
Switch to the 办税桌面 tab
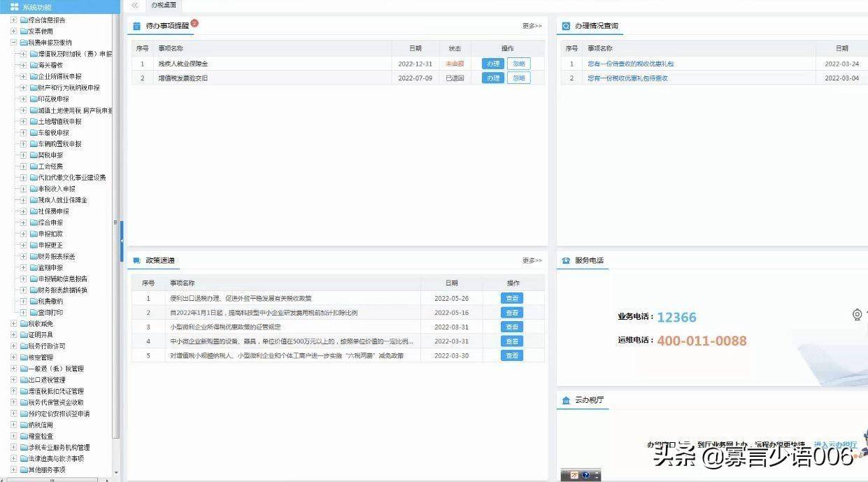click(163, 5)
